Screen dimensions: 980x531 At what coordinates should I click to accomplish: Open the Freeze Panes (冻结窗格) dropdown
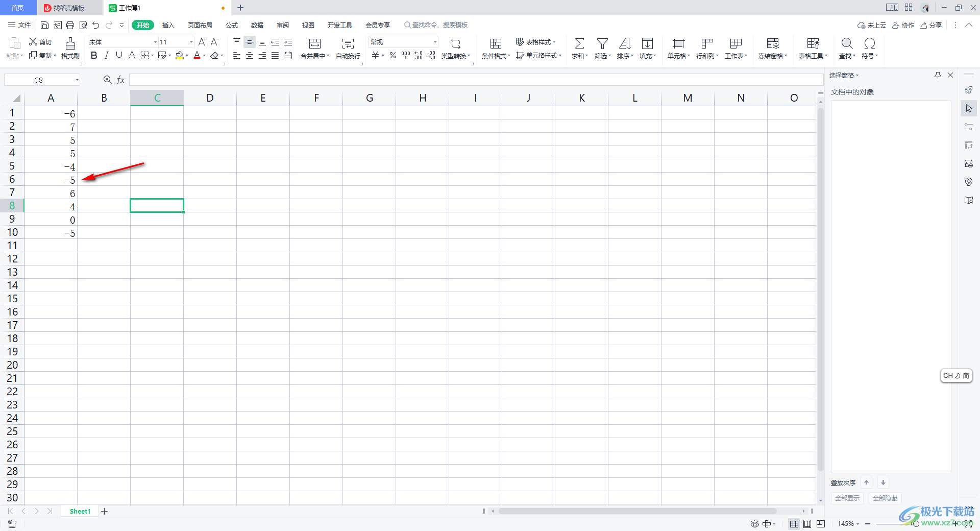pos(773,56)
